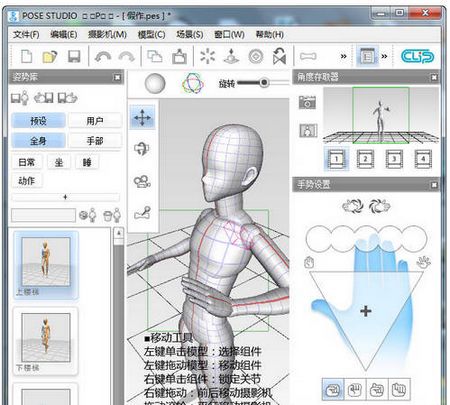The height and width of the screenshot is (405, 450).
Task: Select the camera tool icon in viewport
Action: [142, 182]
